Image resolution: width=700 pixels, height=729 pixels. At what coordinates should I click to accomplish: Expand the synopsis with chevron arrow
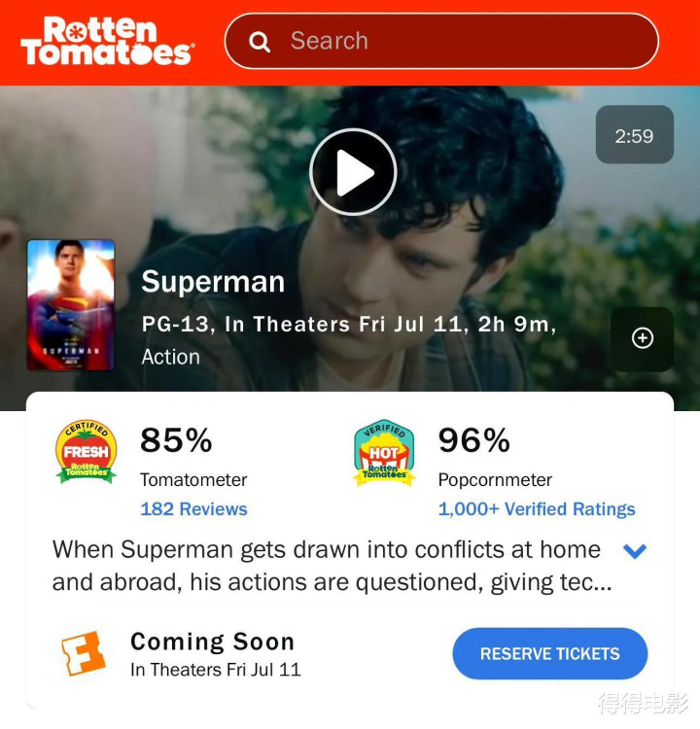[635, 551]
